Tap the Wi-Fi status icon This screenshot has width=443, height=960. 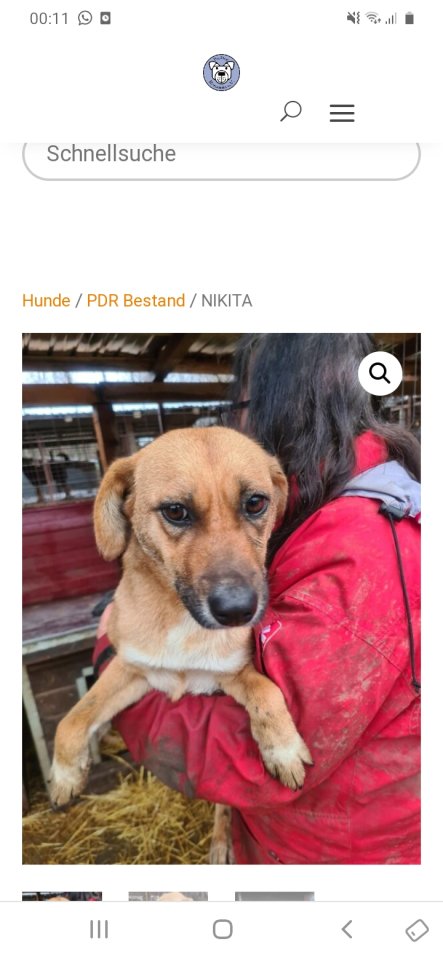click(373, 18)
